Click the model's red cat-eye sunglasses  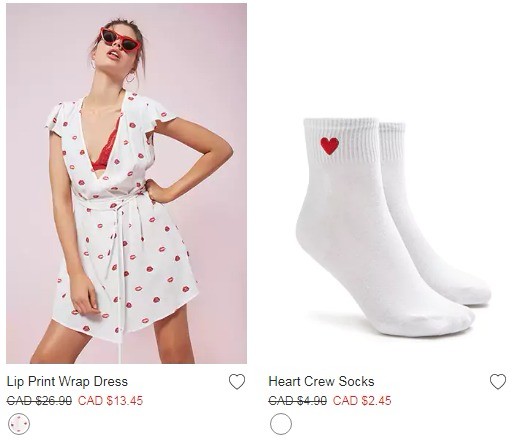coord(120,40)
